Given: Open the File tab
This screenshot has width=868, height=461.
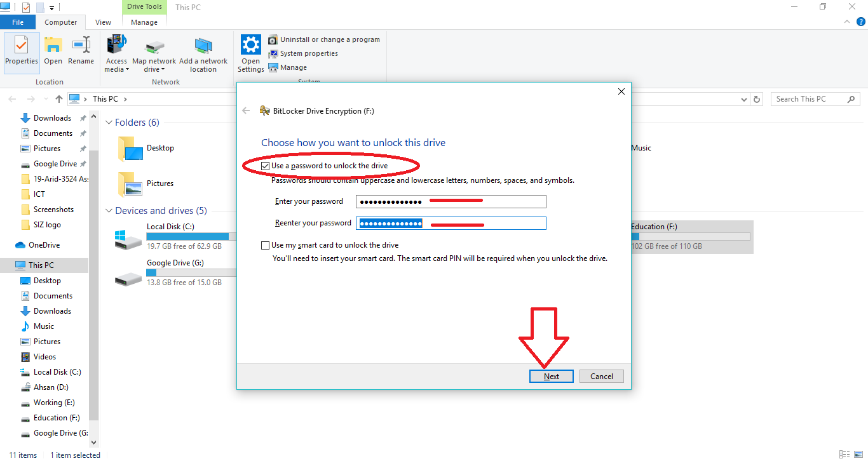Looking at the screenshot, I should tap(18, 22).
